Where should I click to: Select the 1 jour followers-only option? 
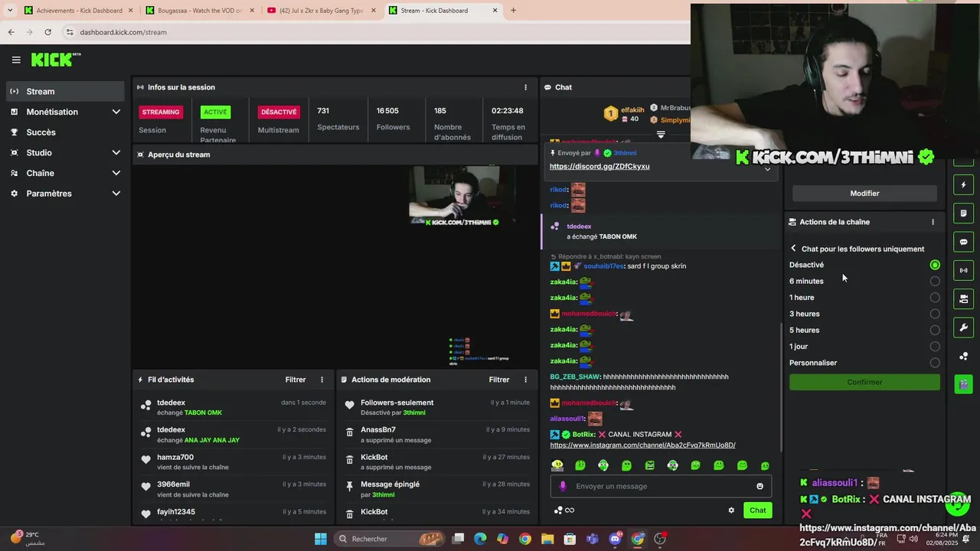(935, 347)
